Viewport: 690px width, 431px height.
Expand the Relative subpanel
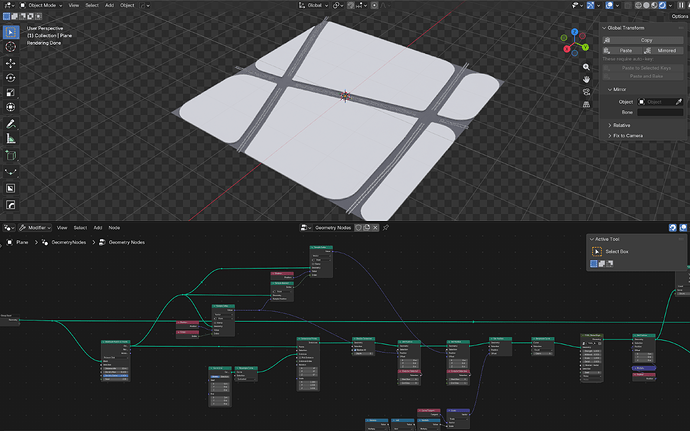coord(610,125)
